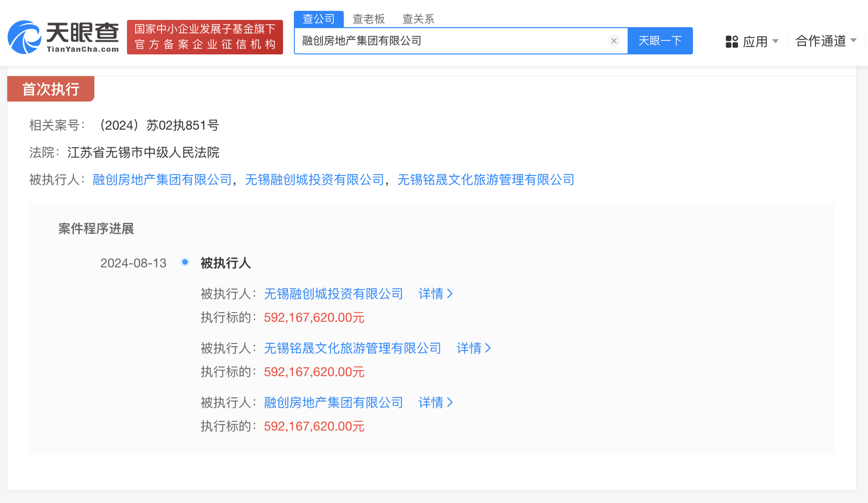The height and width of the screenshot is (503, 868).
Task: Click the amount under 无锡铭晟文化旅游管理有限公司
Action: pyautogui.click(x=314, y=372)
